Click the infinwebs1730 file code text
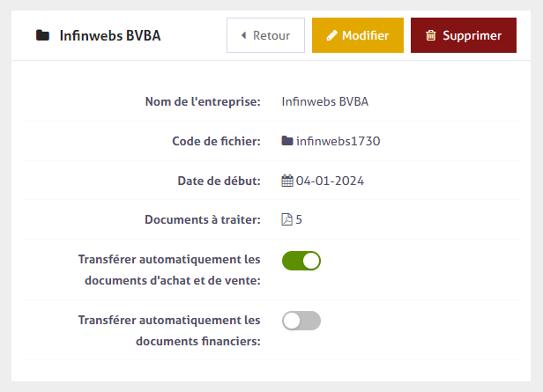Viewport: 543px width, 392px height. pos(338,141)
